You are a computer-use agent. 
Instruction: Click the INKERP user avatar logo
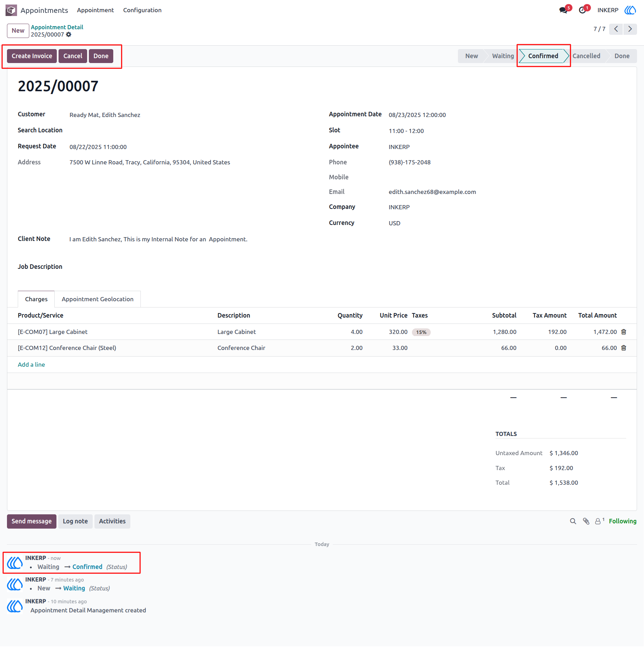coord(630,10)
